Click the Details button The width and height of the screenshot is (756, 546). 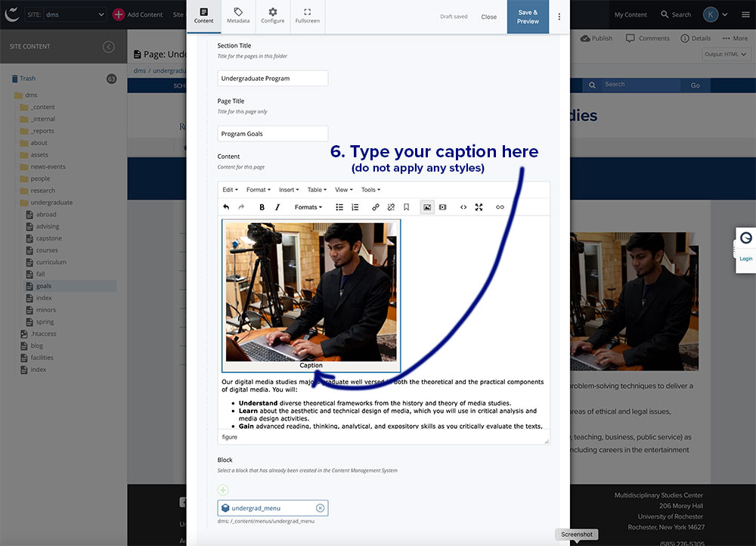pyautogui.click(x=696, y=38)
